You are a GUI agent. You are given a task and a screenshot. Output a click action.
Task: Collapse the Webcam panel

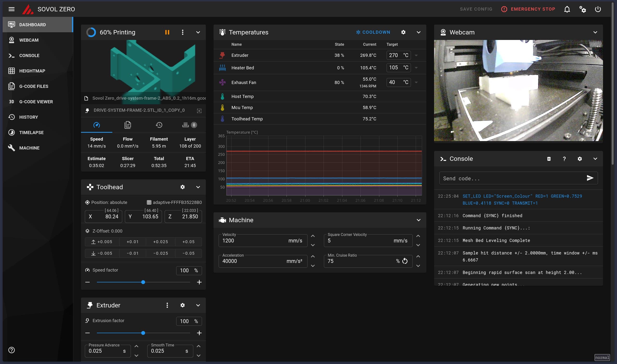(595, 32)
